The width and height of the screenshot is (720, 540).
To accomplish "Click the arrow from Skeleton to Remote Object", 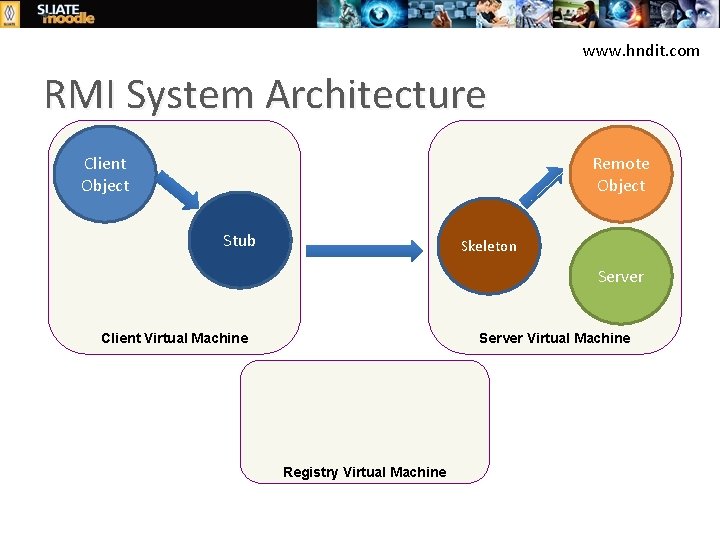I will point(541,187).
